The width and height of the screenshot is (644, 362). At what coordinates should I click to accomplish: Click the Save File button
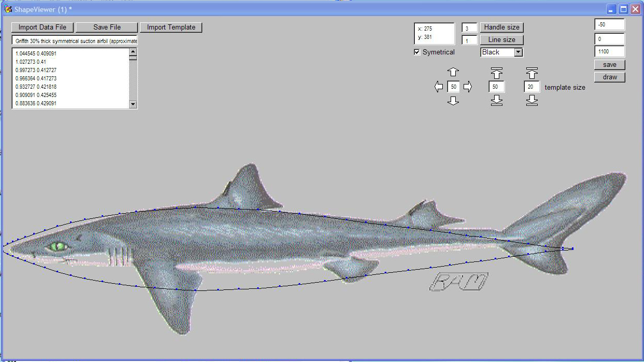[x=107, y=27]
